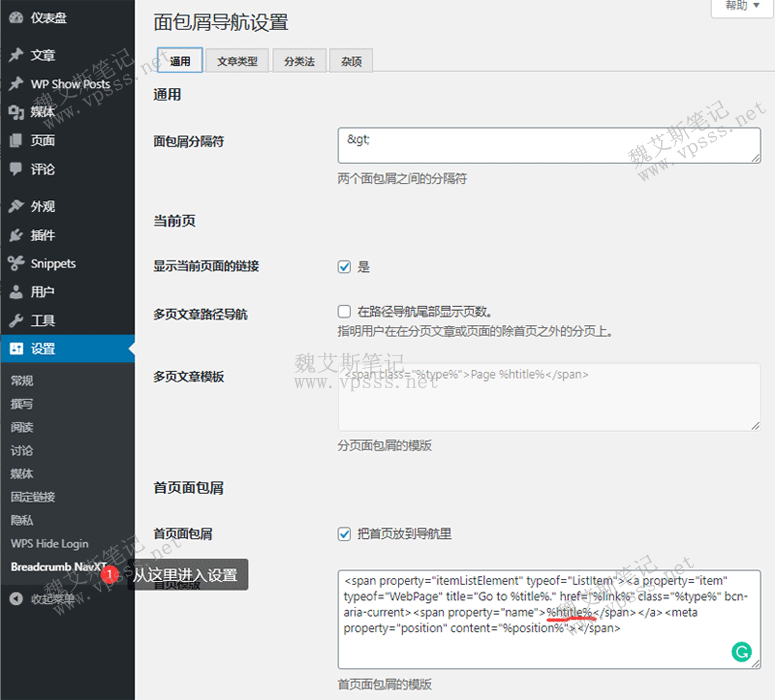Viewport: 775px width, 700px height.
Task: Click the 外观 appearance brush icon
Action: pyautogui.click(x=16, y=207)
